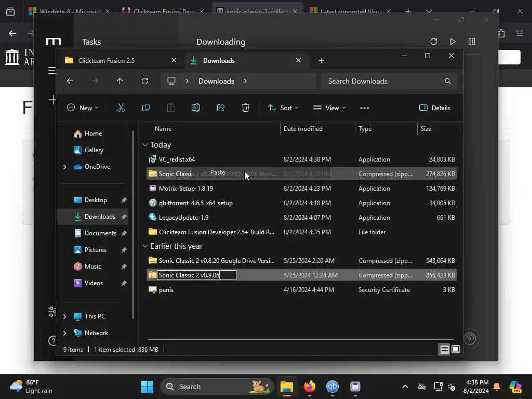Close the Downloads Explorer tab

pyautogui.click(x=299, y=60)
